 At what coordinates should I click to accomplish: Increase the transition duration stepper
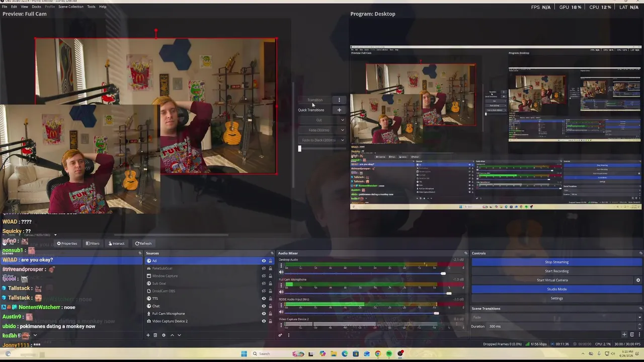tap(640, 325)
